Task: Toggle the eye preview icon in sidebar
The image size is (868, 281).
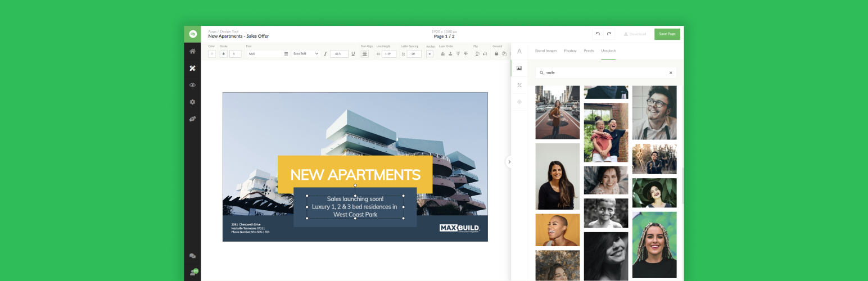Action: (x=192, y=85)
